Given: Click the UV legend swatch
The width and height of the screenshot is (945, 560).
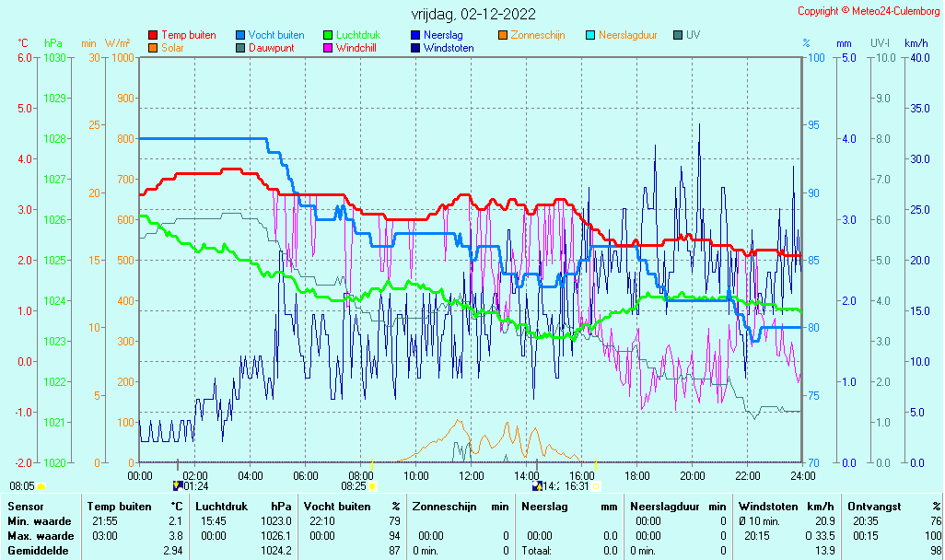Looking at the screenshot, I should click(678, 36).
